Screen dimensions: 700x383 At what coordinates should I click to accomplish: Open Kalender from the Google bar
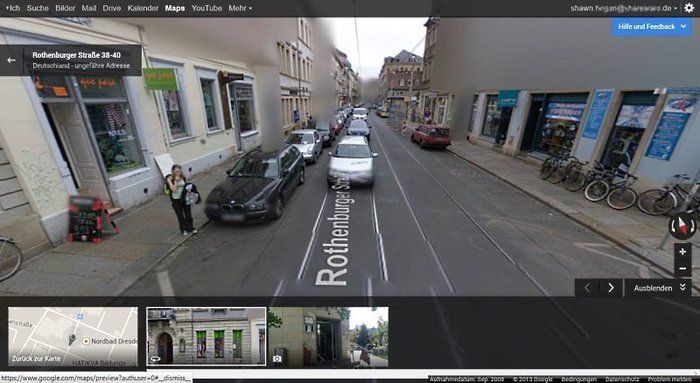coord(143,8)
